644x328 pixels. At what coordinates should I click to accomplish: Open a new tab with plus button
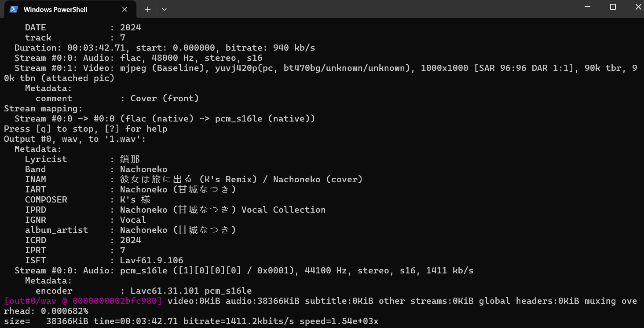point(148,9)
